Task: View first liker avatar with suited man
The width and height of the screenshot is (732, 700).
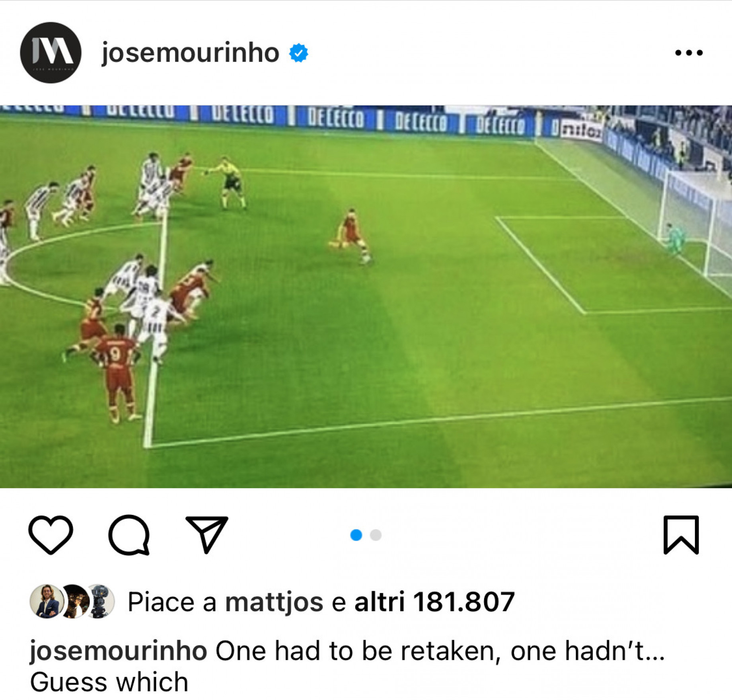Action: [47, 601]
